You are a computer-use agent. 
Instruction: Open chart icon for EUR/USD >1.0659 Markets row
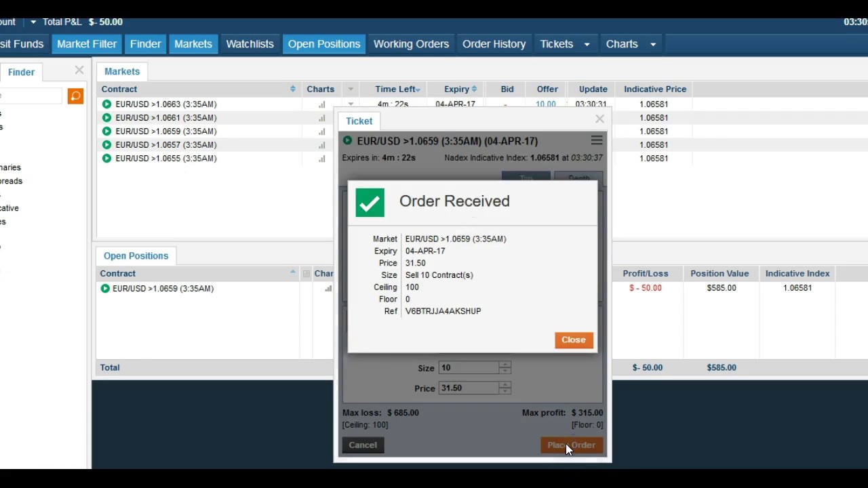[x=322, y=131]
